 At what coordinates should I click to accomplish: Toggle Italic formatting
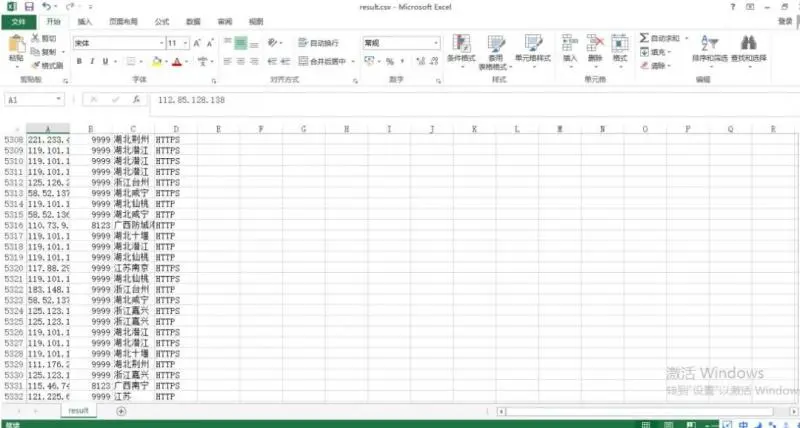click(92, 62)
